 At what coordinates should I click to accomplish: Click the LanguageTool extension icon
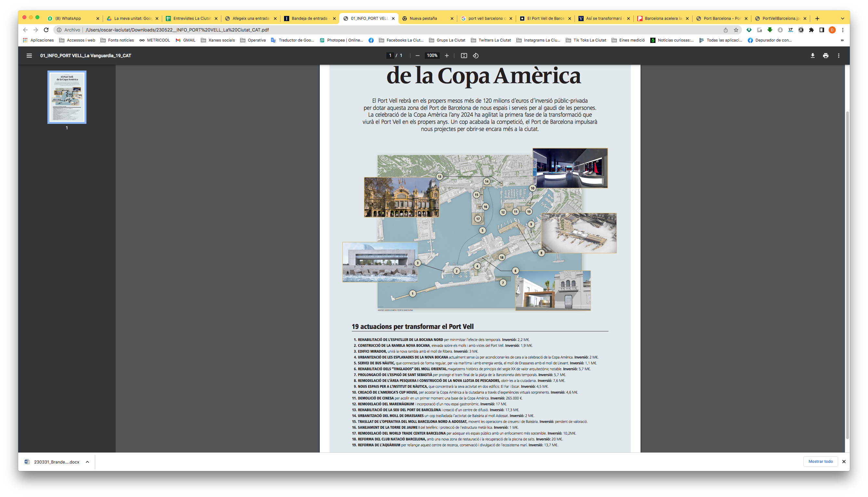pos(791,30)
